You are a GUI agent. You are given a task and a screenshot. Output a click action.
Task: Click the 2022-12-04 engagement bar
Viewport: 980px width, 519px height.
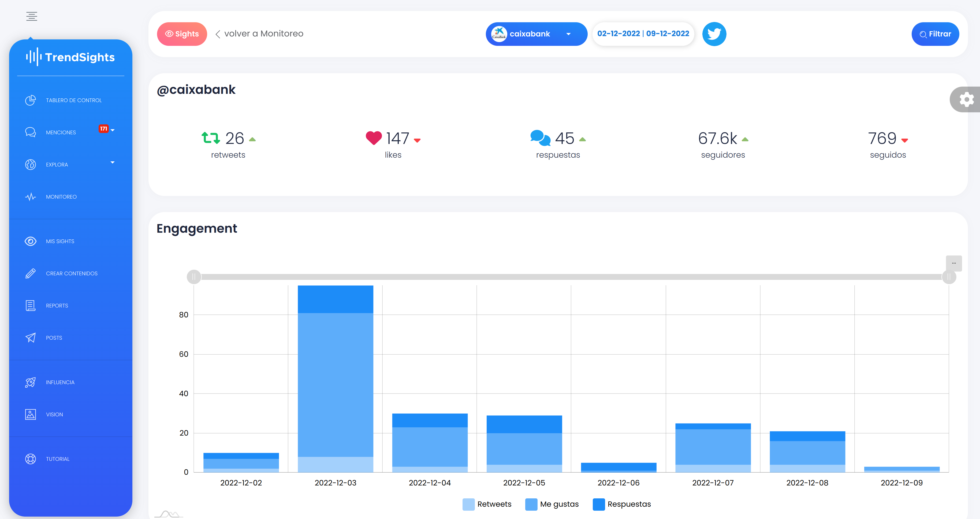coord(430,443)
